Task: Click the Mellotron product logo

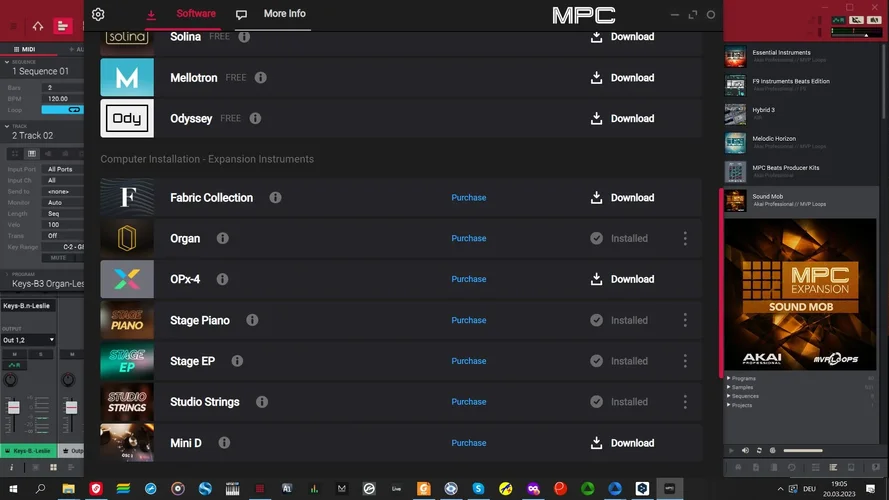Action: 127,78
